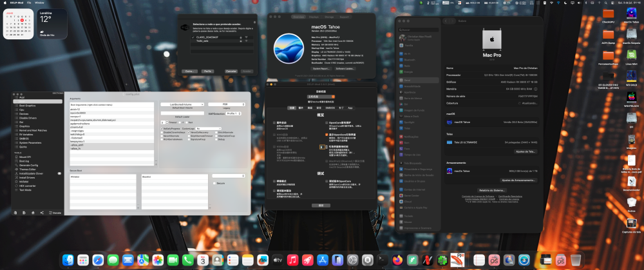Open Music app in the Dock
The width and height of the screenshot is (644, 270).
293,260
